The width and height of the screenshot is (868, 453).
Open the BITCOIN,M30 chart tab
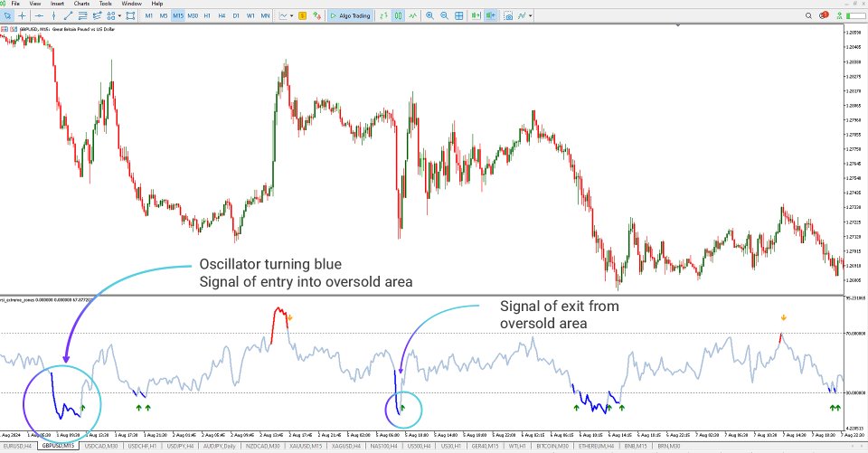point(553,446)
